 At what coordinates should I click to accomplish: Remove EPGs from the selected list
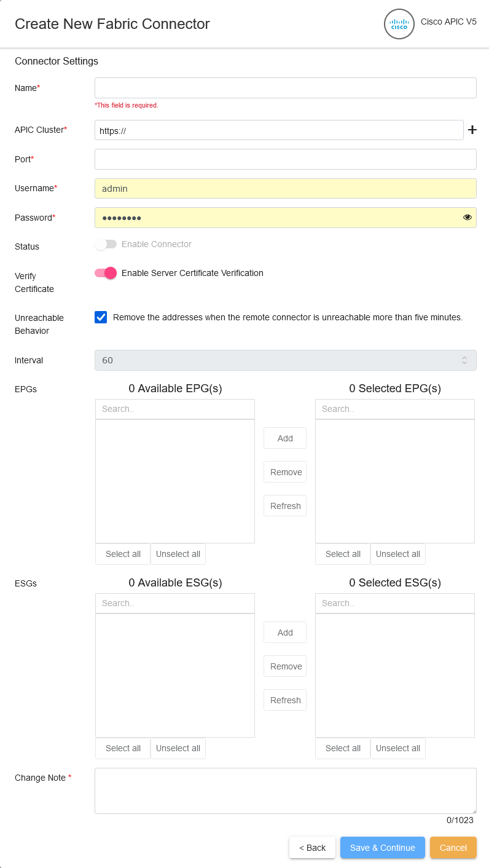284,471
